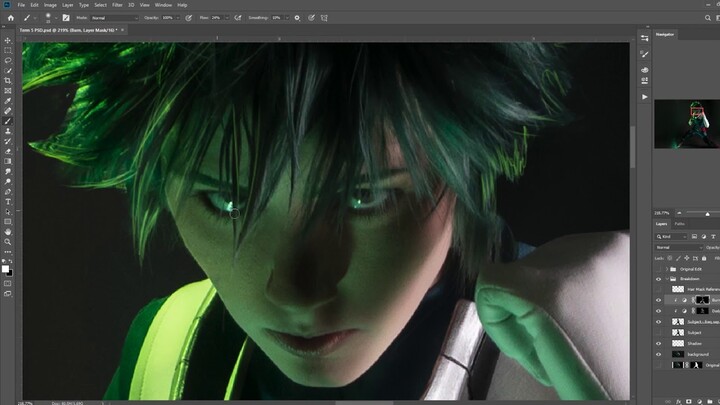720x405 pixels.
Task: Select the Path Selection tool
Action: (8, 212)
